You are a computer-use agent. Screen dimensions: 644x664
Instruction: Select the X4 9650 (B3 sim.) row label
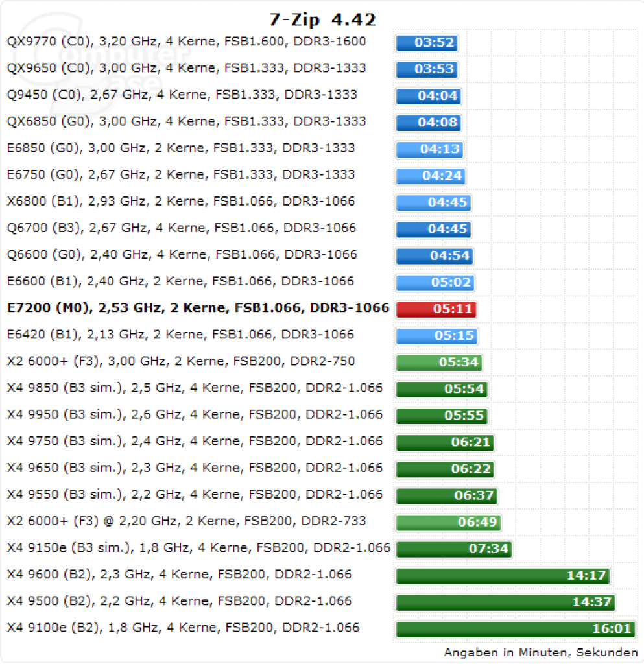pyautogui.click(x=195, y=468)
